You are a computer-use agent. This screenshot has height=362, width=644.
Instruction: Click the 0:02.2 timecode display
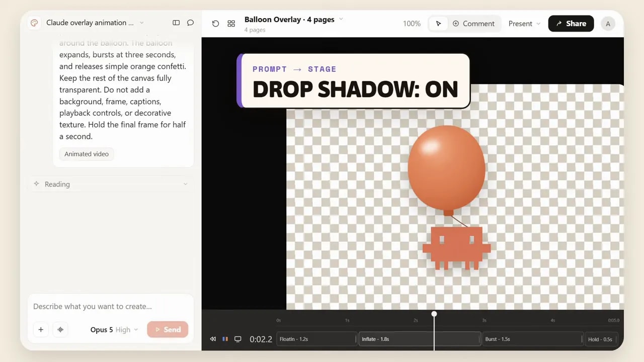pos(261,339)
